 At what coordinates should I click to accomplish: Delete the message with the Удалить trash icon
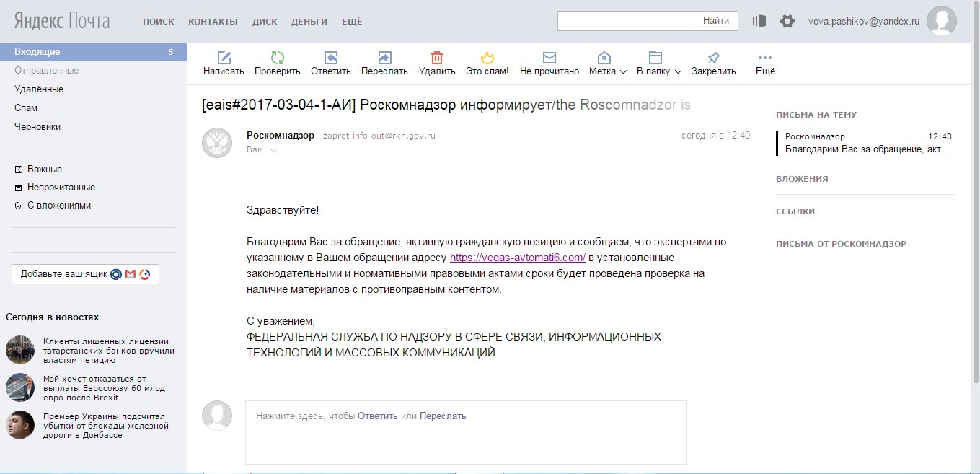coord(437,58)
